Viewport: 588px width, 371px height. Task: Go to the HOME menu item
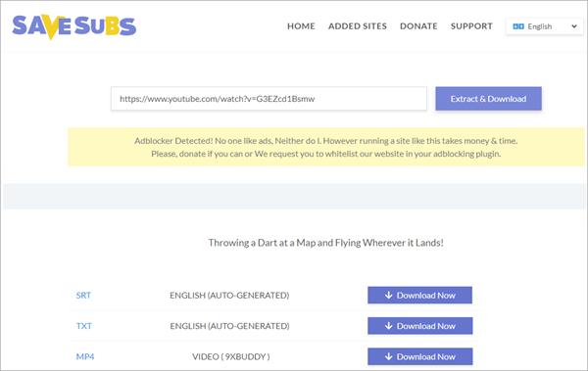tap(301, 26)
